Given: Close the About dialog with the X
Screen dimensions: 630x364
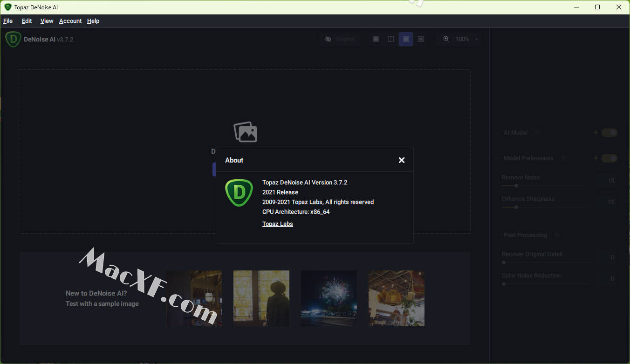Looking at the screenshot, I should coord(401,160).
